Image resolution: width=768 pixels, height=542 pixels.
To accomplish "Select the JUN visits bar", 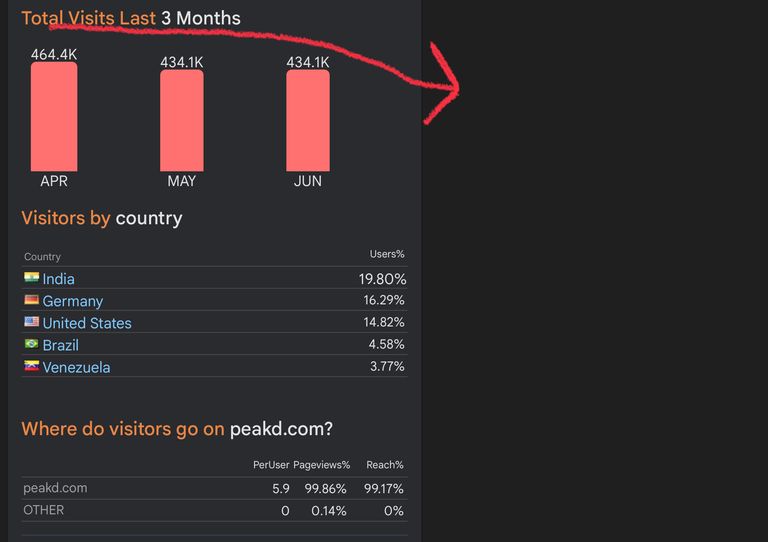I will (x=308, y=120).
